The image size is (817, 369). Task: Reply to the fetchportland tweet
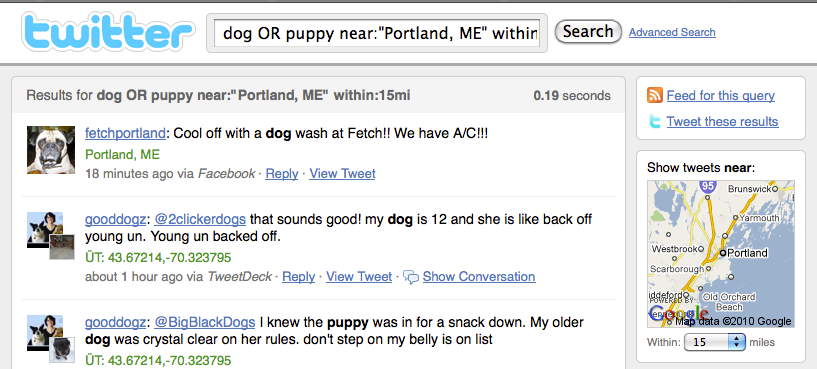(281, 174)
